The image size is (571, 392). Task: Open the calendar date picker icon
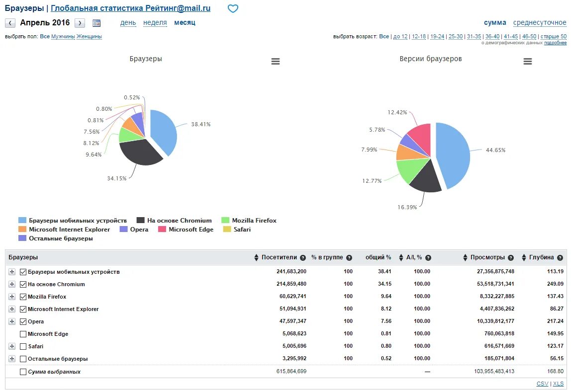click(96, 23)
